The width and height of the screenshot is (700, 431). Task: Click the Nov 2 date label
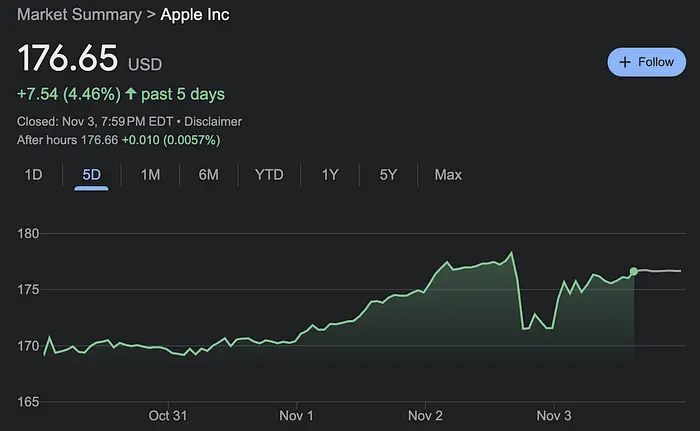pos(426,416)
